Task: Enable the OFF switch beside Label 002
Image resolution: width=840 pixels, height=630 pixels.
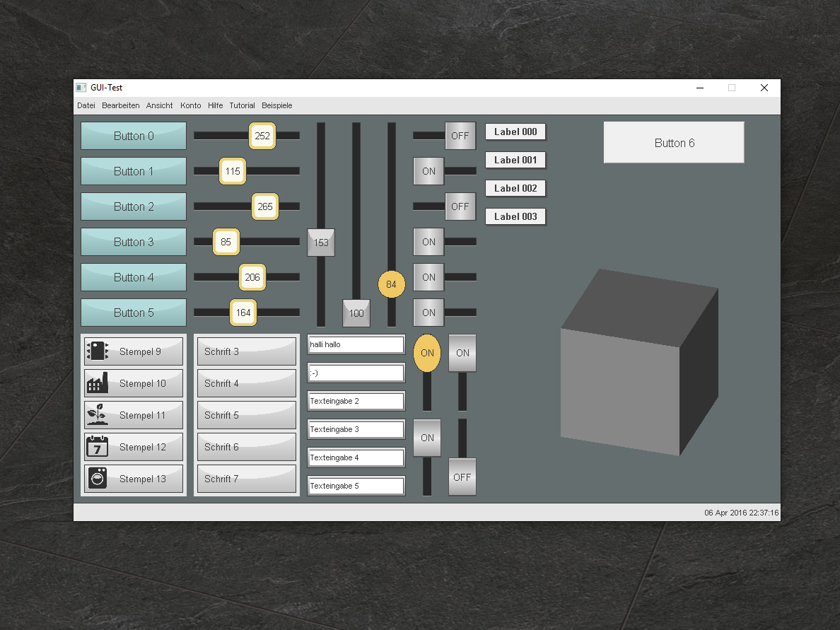Action: pyautogui.click(x=460, y=206)
